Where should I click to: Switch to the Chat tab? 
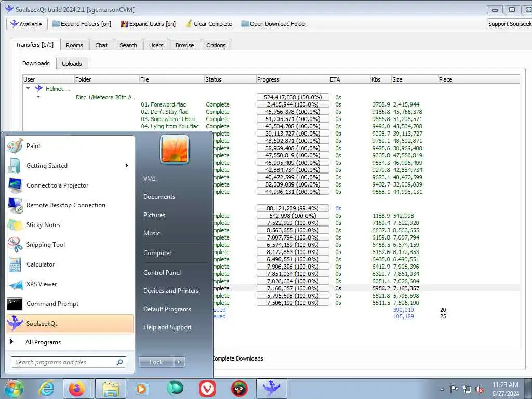point(101,45)
